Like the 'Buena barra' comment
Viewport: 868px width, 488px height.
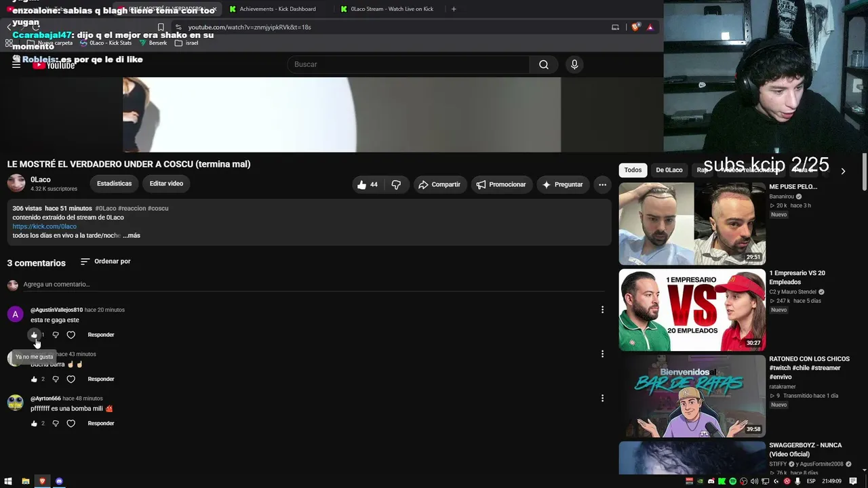click(34, 379)
